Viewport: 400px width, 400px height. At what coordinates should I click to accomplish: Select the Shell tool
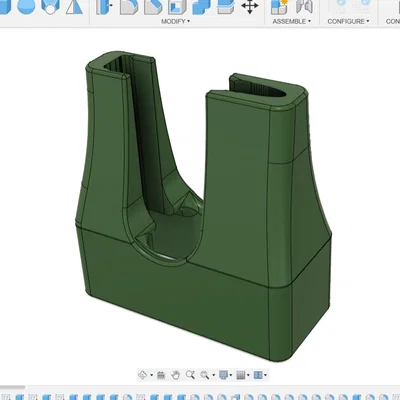177,7
